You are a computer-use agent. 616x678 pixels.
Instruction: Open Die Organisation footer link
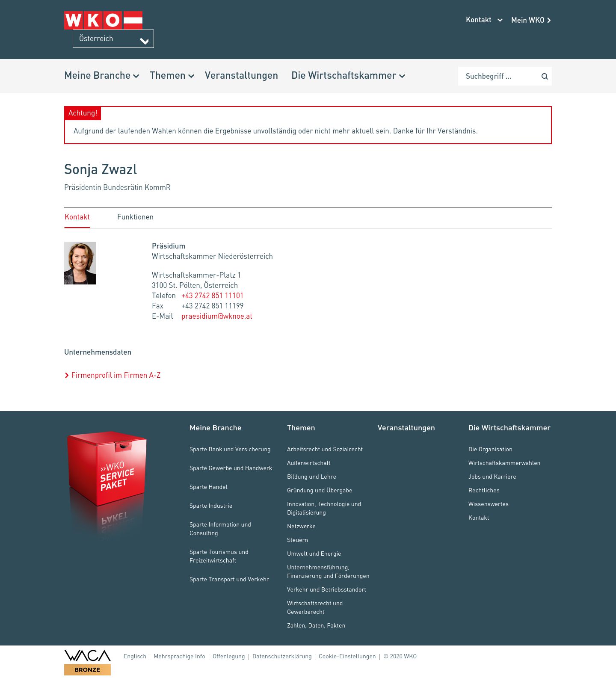click(490, 449)
